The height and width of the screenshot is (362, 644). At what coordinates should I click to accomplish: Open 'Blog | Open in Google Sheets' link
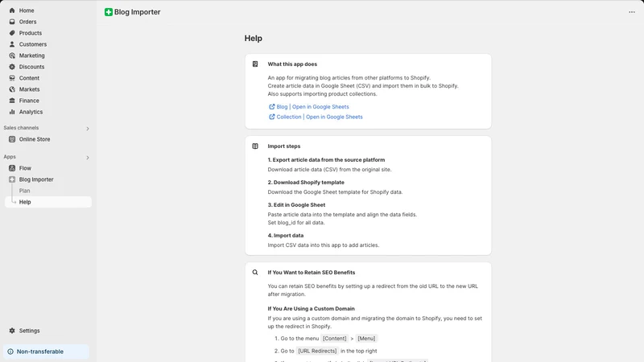click(x=312, y=107)
